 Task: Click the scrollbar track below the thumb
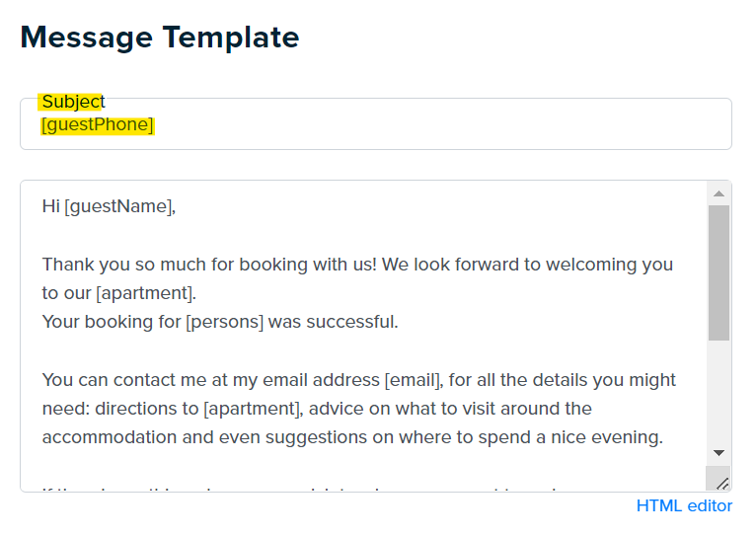[718, 391]
